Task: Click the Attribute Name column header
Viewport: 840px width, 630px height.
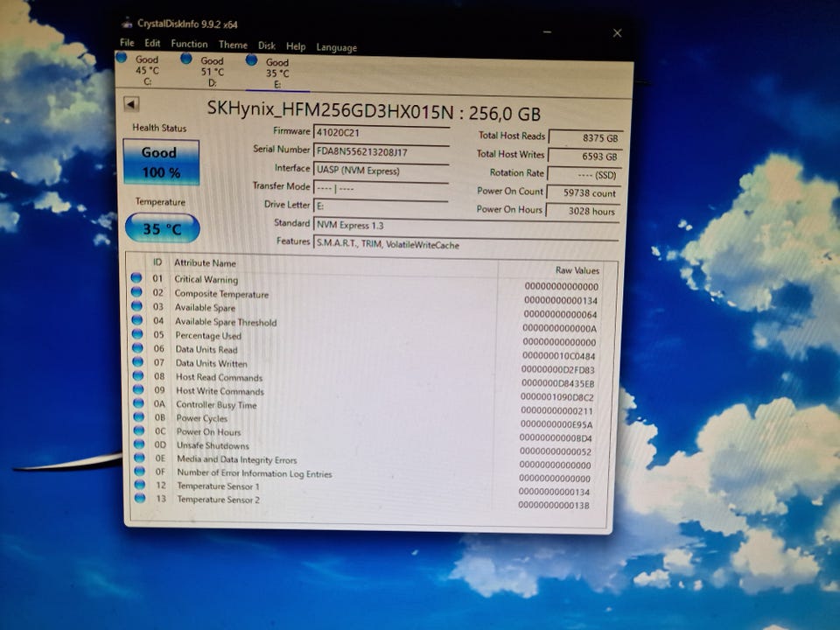Action: click(205, 263)
